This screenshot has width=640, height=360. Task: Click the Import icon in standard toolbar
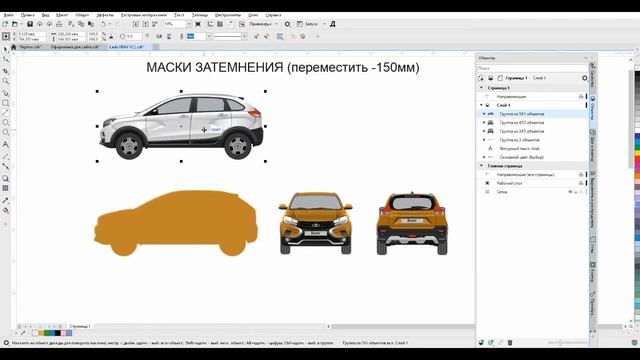(x=136, y=24)
